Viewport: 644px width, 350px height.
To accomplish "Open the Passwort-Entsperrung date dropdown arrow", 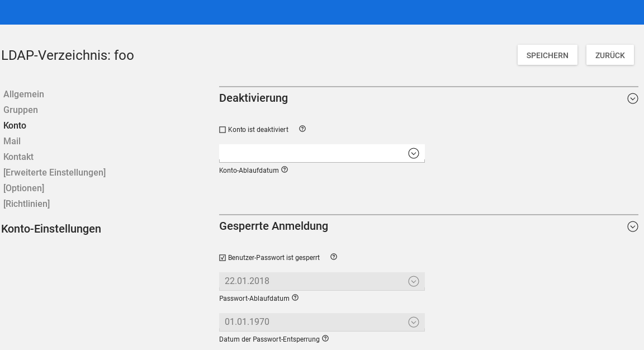I will click(x=413, y=322).
